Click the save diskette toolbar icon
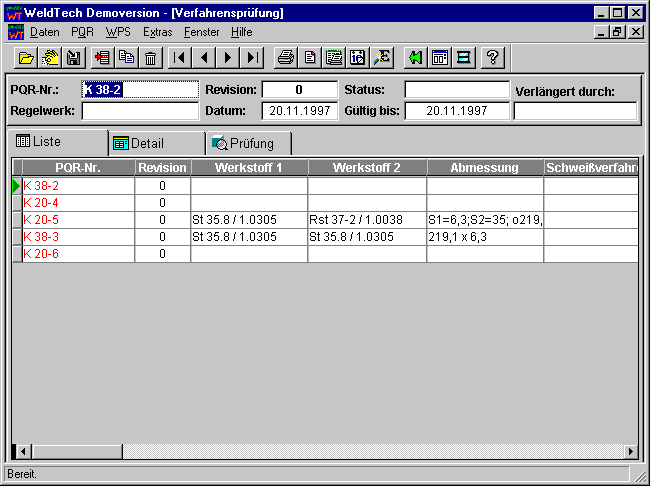Screen dimensions: 650x486 (x=73, y=57)
